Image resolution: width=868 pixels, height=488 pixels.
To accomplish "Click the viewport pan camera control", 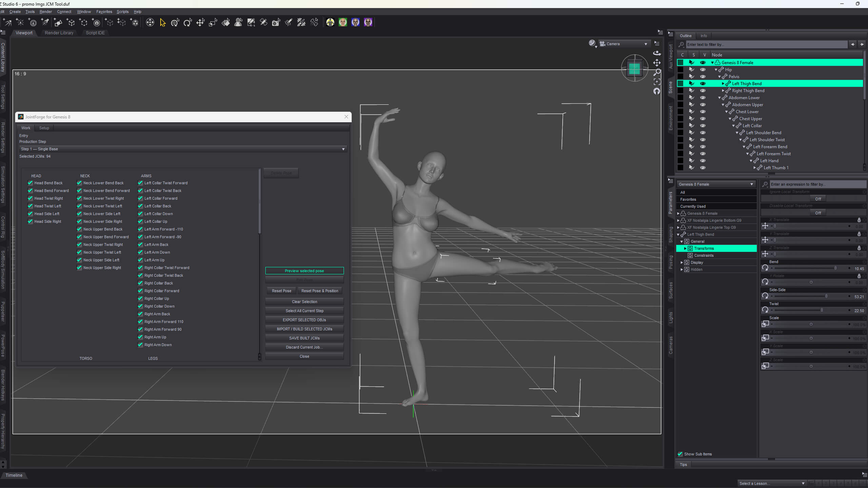I will click(657, 63).
